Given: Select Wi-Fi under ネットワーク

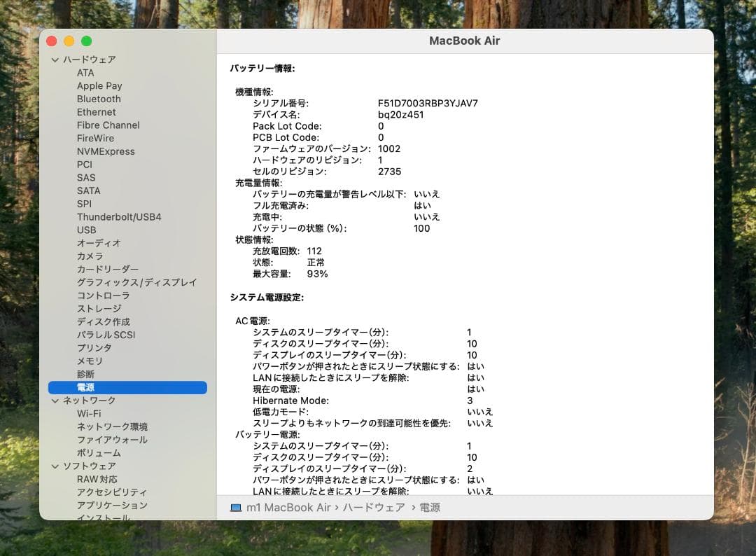Looking at the screenshot, I should click(x=89, y=414).
